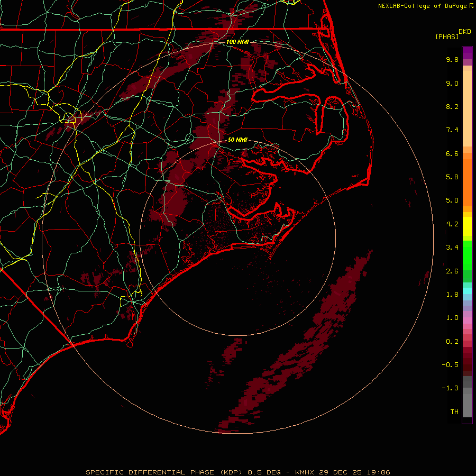
Task: Click the NEXLAB-College of DuPage watermark text
Action: pyautogui.click(x=426, y=6)
